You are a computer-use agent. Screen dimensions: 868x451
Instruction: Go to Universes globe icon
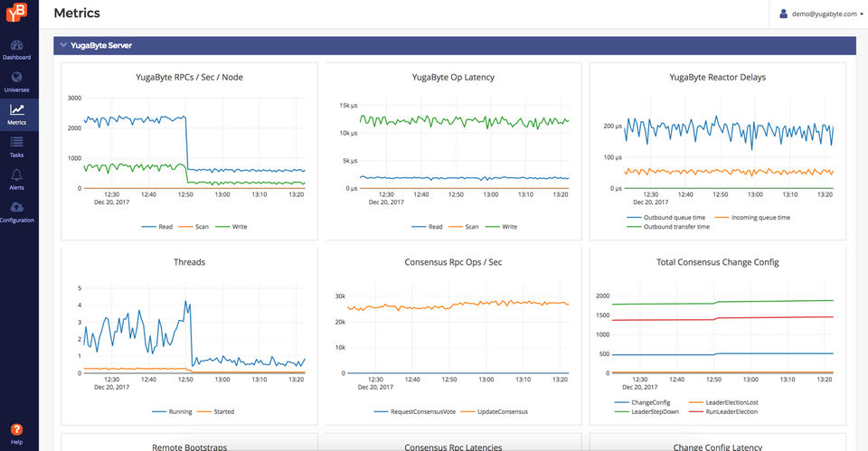click(x=16, y=79)
